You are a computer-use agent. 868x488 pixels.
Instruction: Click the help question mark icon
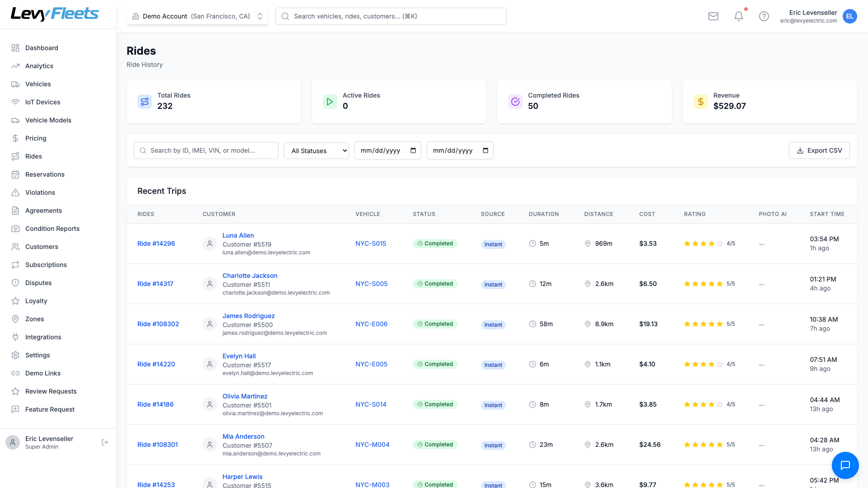click(764, 16)
